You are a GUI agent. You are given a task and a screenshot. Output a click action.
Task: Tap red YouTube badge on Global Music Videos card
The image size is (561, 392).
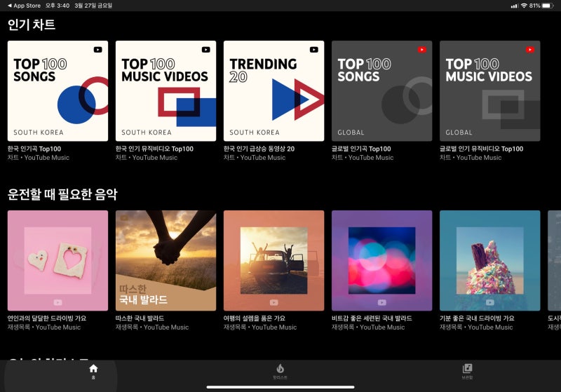click(530, 50)
